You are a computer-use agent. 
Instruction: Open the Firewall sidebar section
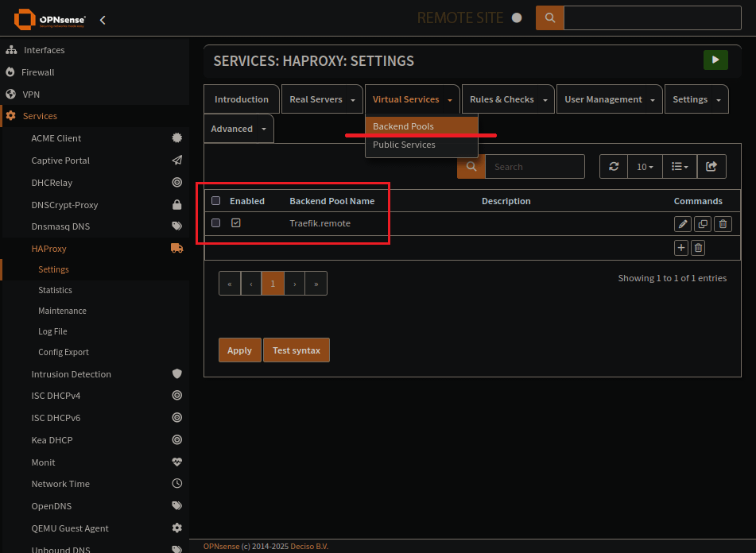point(95,72)
